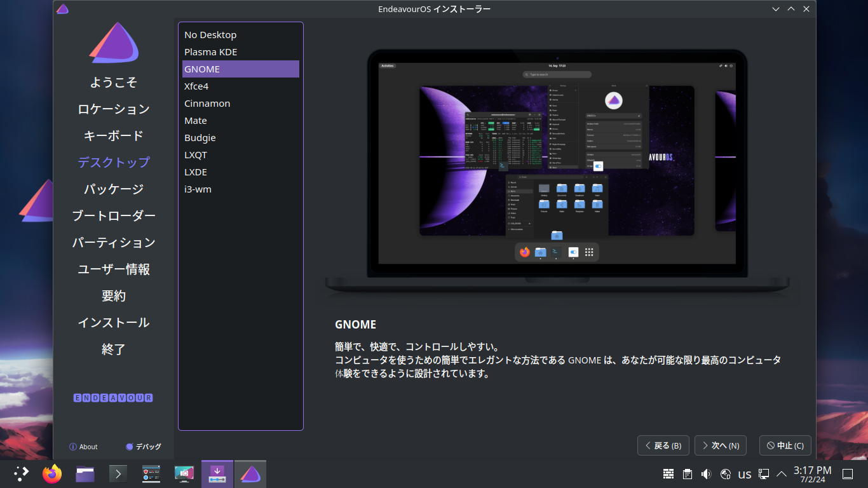Click the show desktop button
868x488 pixels.
tap(847, 474)
